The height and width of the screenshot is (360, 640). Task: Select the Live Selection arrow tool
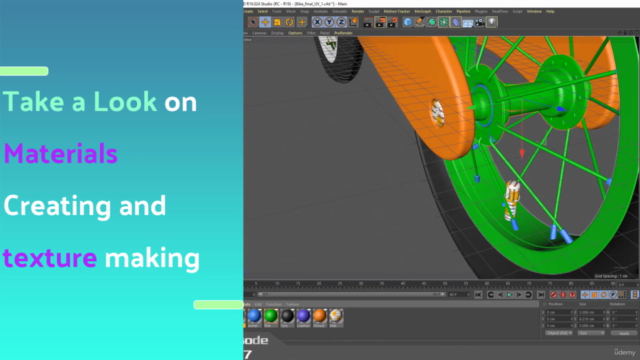tap(253, 22)
